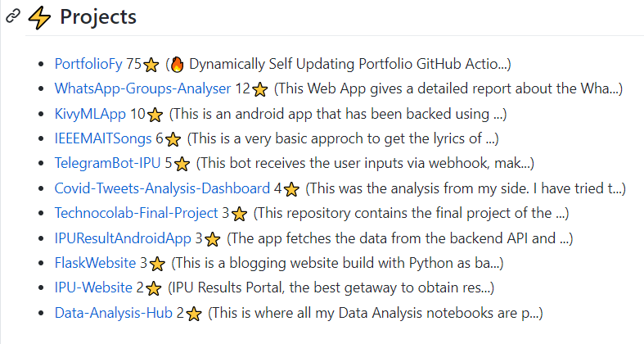This screenshot has height=344, width=644.
Task: Open the FlaskWebsite project link
Action: tap(95, 263)
